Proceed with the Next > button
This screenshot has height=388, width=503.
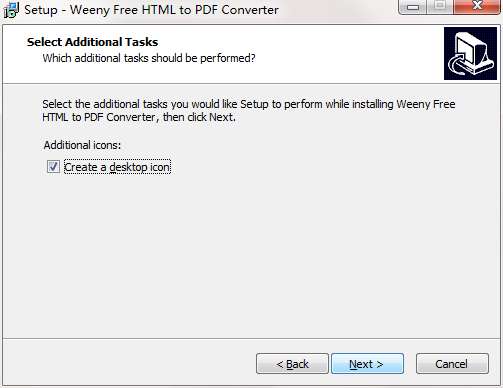pos(367,364)
